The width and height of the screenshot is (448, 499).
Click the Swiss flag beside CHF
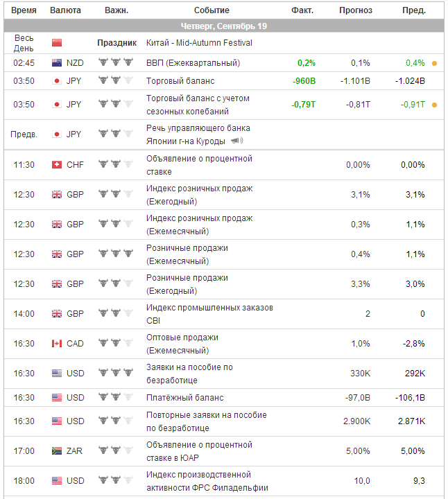click(x=57, y=165)
